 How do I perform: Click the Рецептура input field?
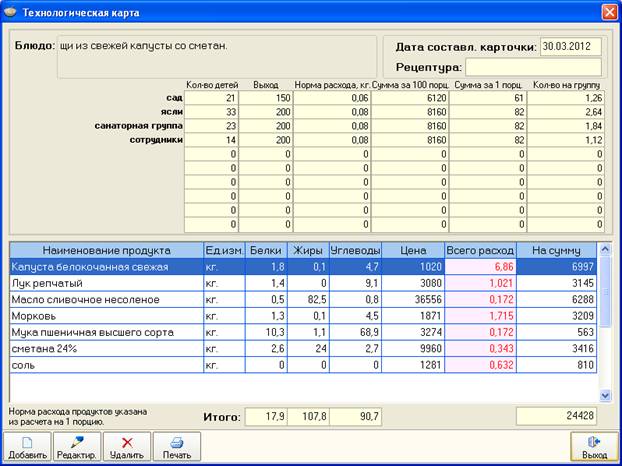pos(534,67)
